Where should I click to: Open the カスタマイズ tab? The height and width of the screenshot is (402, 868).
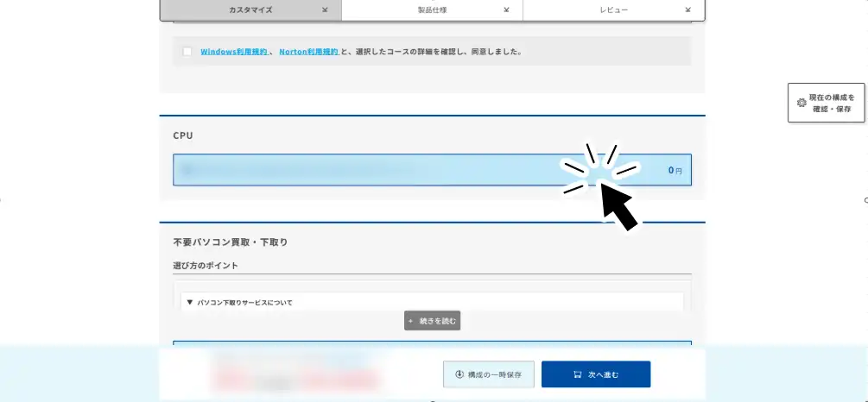[x=250, y=10]
